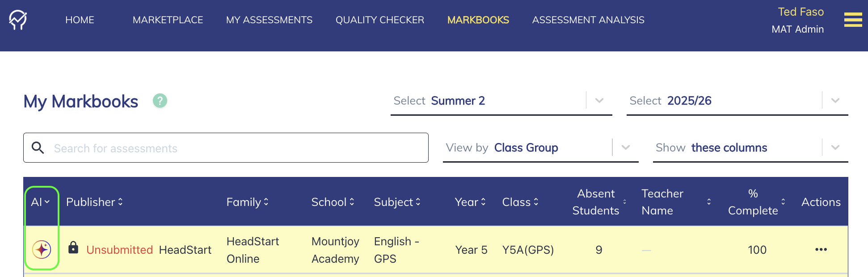Click the search magnifier icon
This screenshot has height=277, width=868.
(38, 147)
